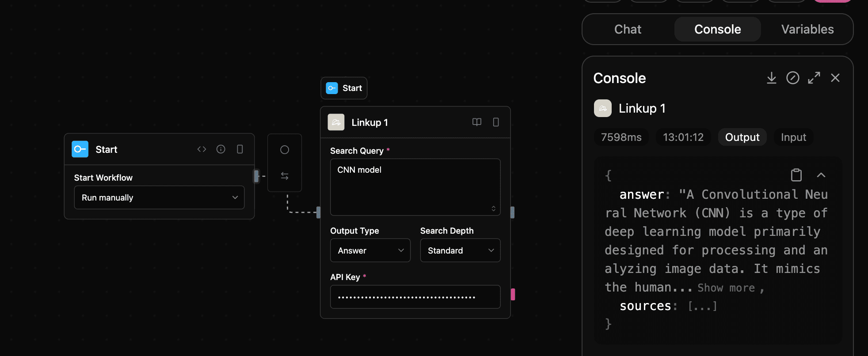This screenshot has height=356, width=868.
Task: Open the code view on the Start node
Action: tap(202, 149)
